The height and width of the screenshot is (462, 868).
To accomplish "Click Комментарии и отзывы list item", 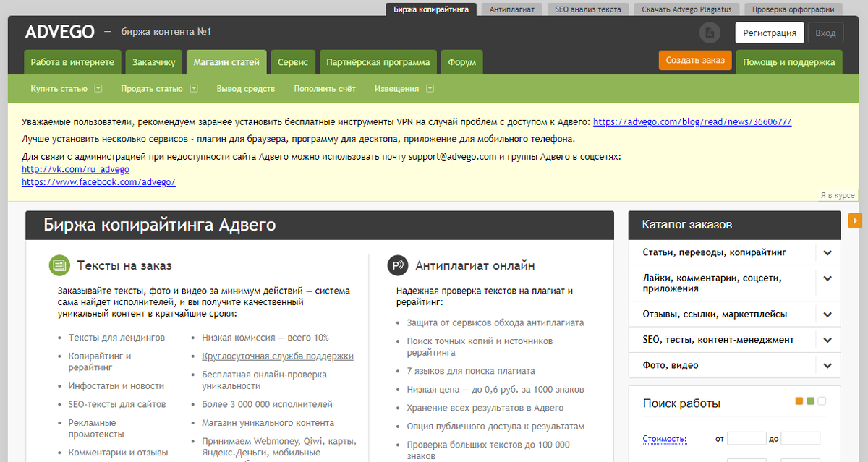I will click(x=118, y=453).
